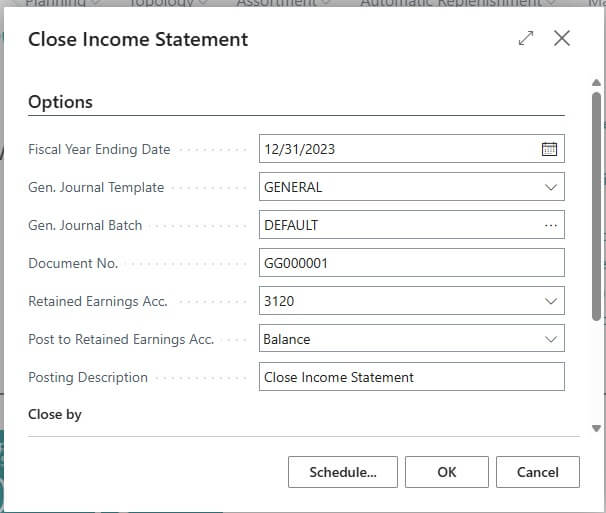Click the Cancel button
This screenshot has width=606, height=513.
tap(538, 472)
